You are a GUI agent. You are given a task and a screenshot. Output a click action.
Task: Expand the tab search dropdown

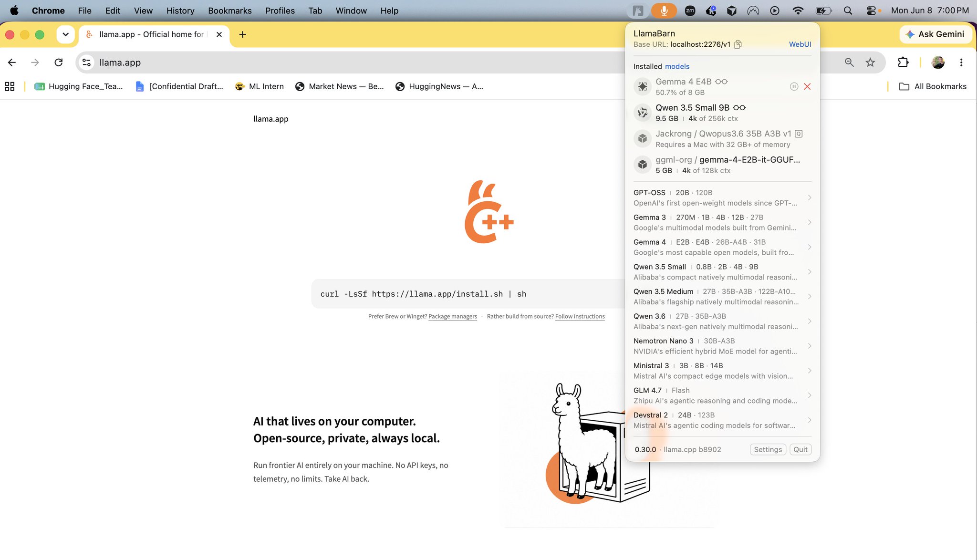[65, 34]
